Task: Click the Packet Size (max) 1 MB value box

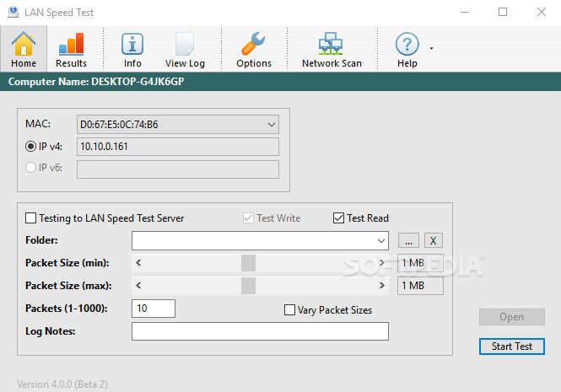Action: pos(420,286)
